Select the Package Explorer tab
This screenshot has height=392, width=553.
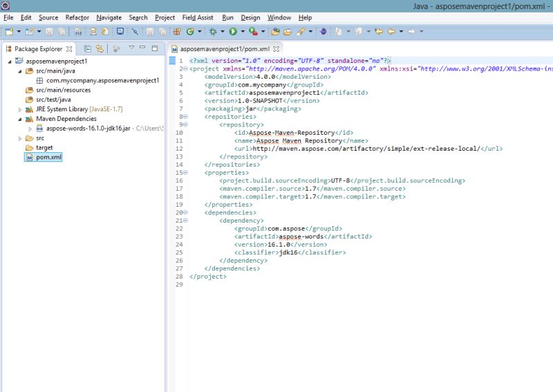[x=39, y=49]
